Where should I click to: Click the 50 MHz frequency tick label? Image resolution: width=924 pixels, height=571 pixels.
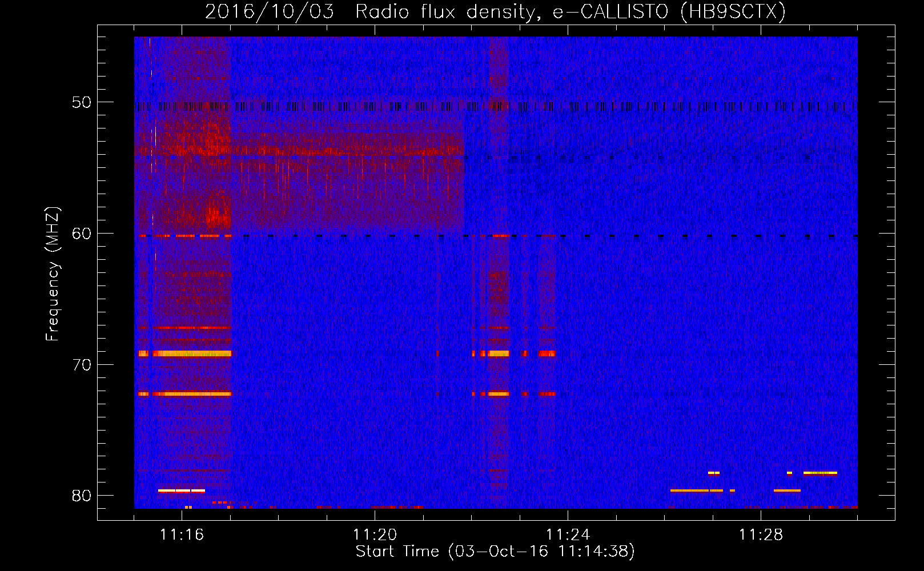(x=82, y=102)
